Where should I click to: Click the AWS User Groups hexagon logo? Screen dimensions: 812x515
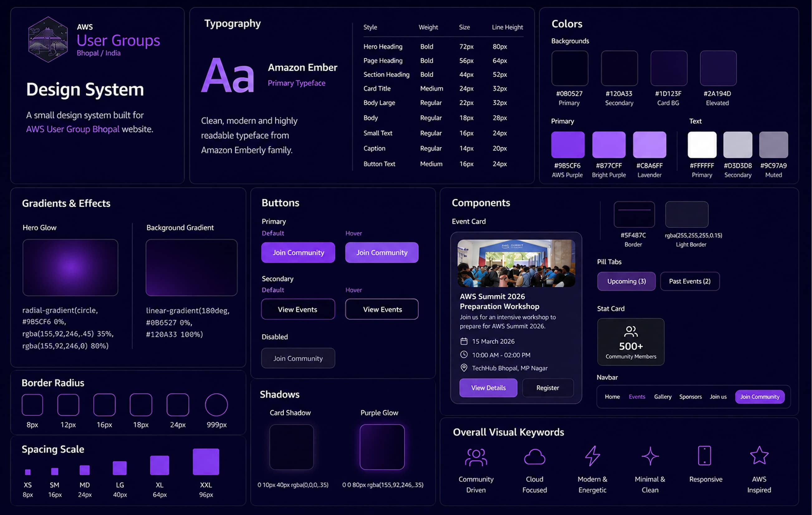click(48, 40)
